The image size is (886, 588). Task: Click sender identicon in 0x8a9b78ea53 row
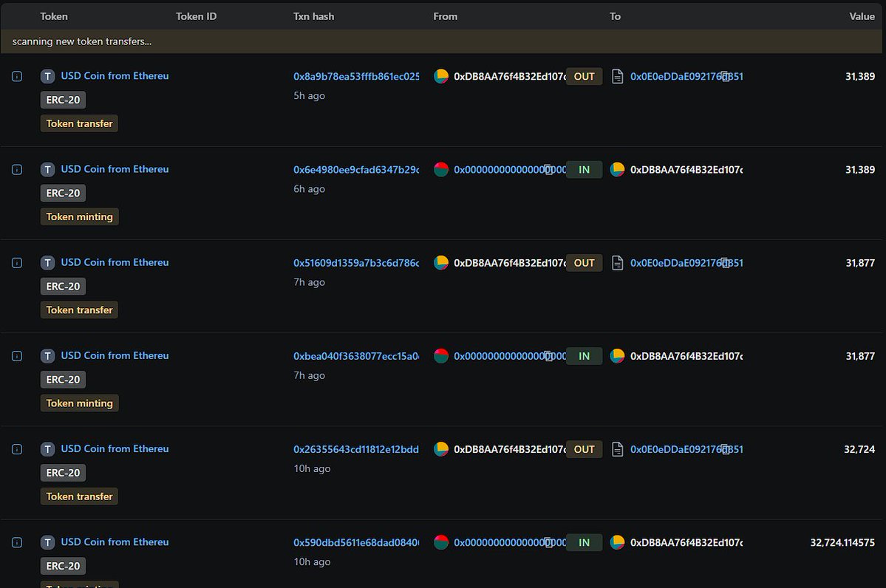point(441,76)
